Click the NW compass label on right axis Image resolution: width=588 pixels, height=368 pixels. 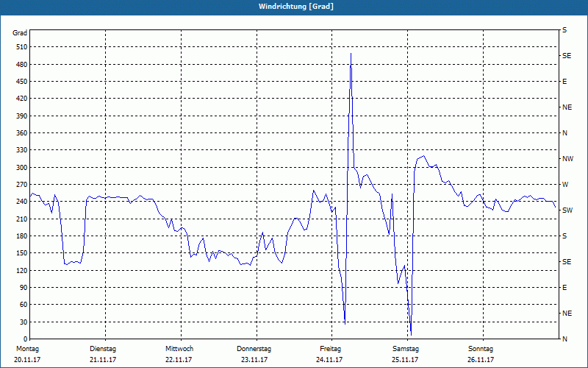567,159
